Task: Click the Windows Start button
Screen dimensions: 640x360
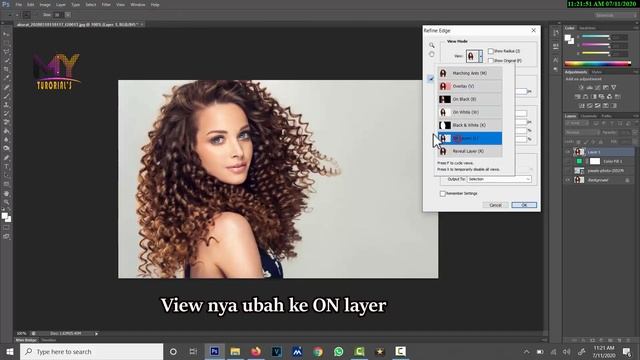Action: point(10,351)
